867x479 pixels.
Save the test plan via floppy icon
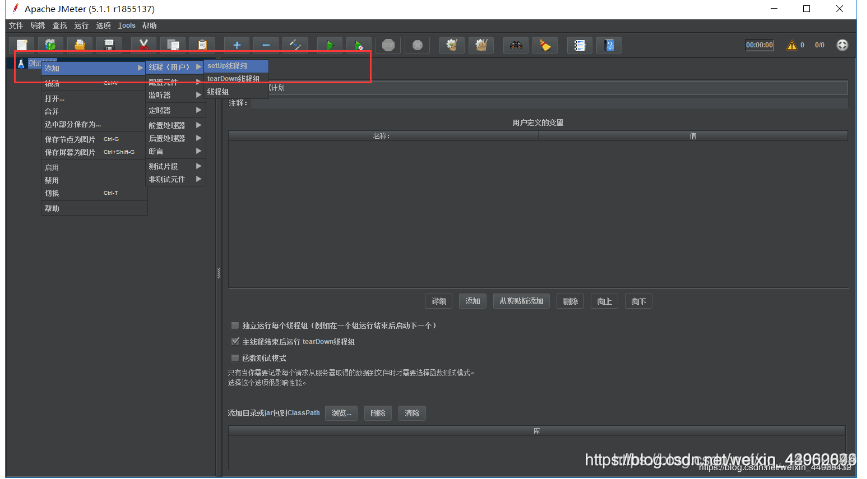pyautogui.click(x=109, y=45)
